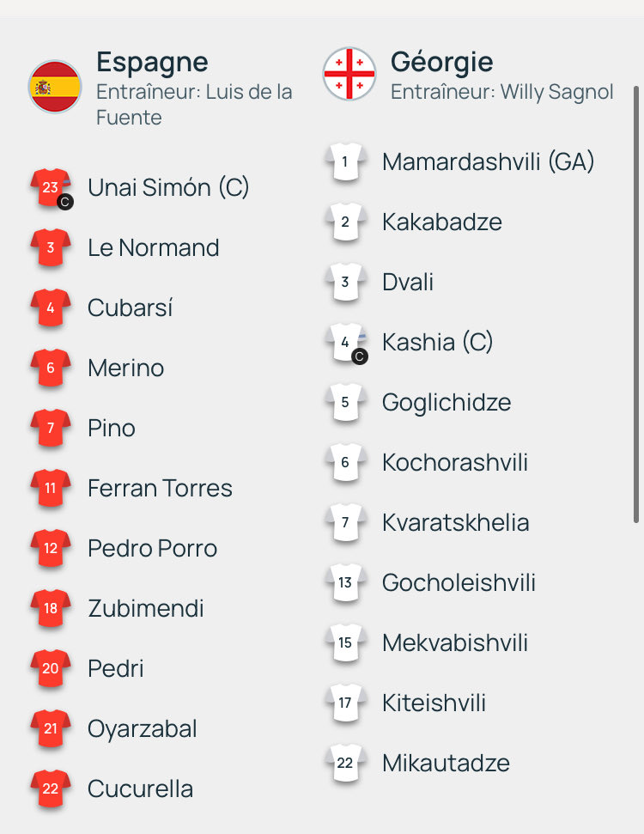Select Unai Simón's red jersey number 23

52,186
